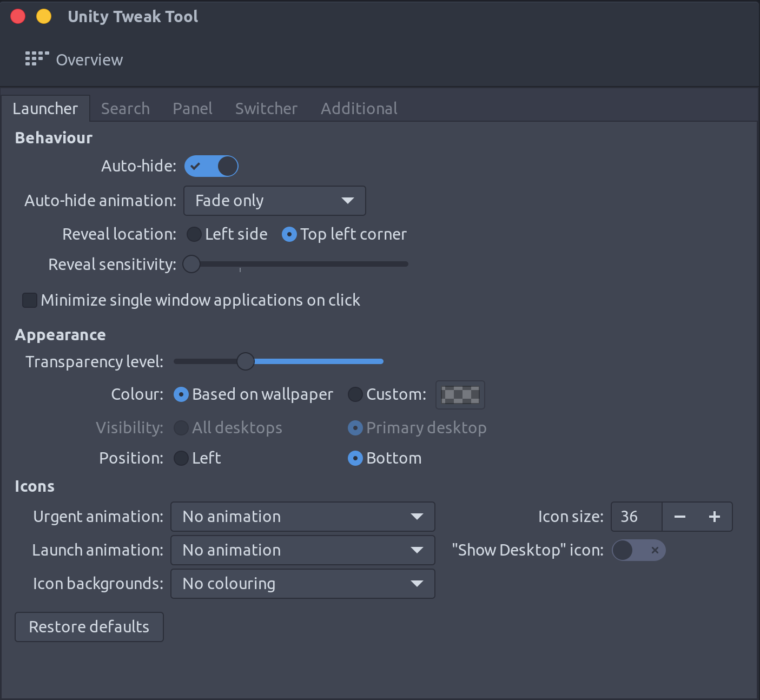Switch to the Search tab
This screenshot has width=760, height=700.
tap(125, 109)
